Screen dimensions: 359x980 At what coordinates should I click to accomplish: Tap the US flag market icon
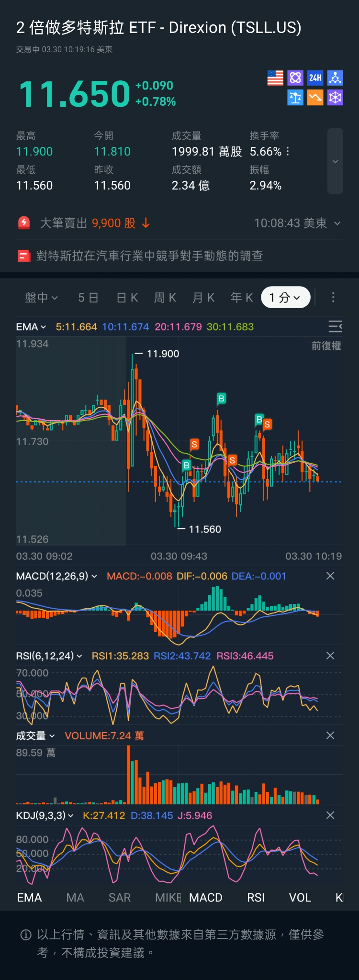275,78
